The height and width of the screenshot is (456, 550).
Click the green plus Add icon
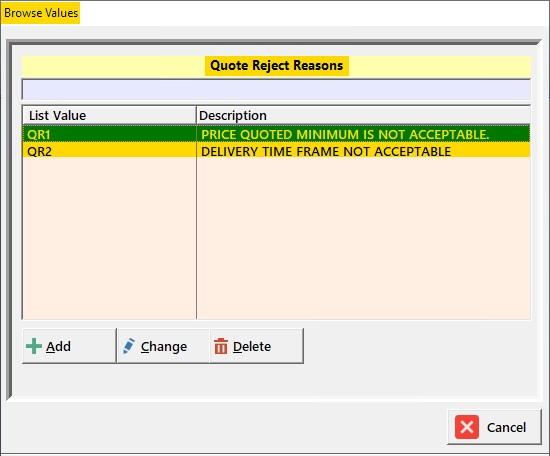(x=34, y=346)
